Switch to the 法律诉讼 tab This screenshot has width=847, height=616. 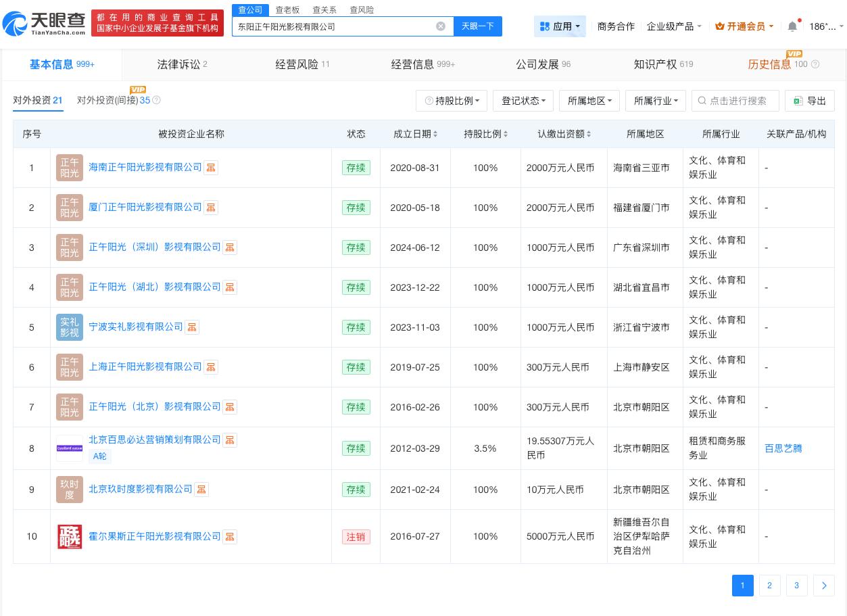click(x=179, y=64)
